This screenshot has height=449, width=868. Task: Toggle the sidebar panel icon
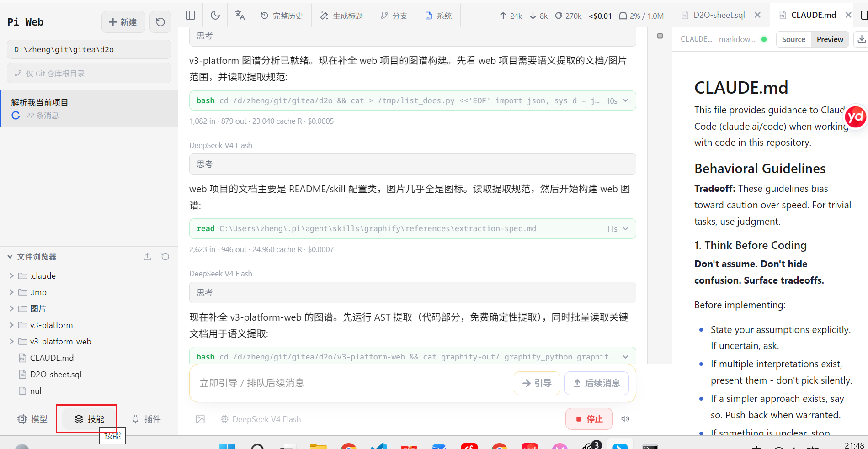coord(191,16)
